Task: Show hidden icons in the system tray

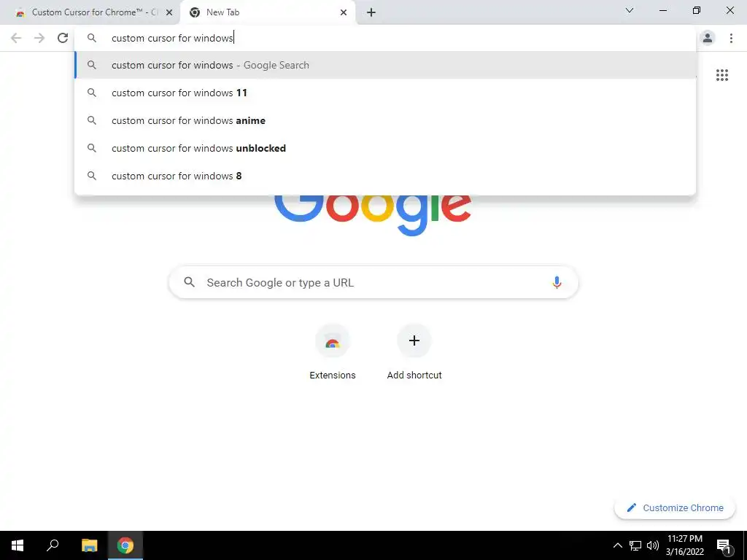Action: [x=617, y=545]
